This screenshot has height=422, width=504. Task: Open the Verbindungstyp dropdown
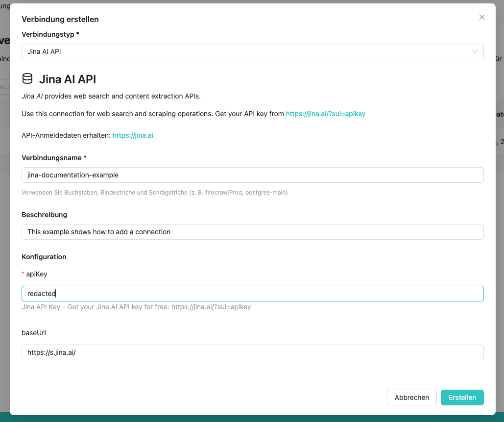253,51
